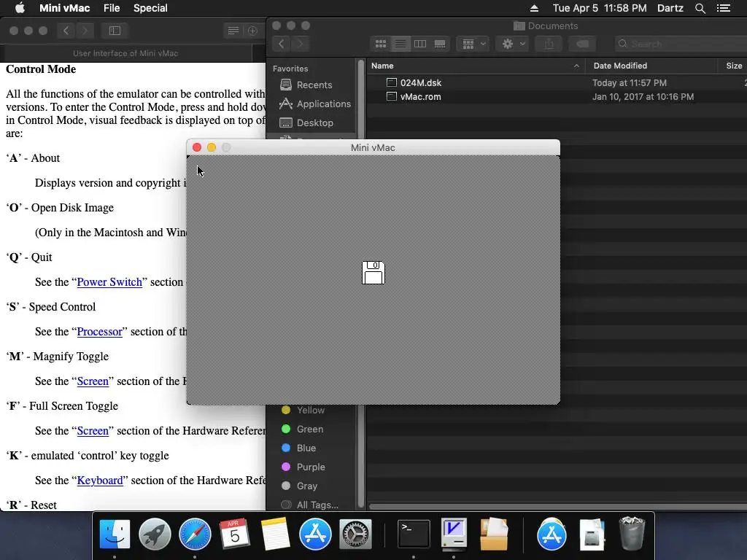
Task: Open the Trash in the Dock
Action: (632, 534)
